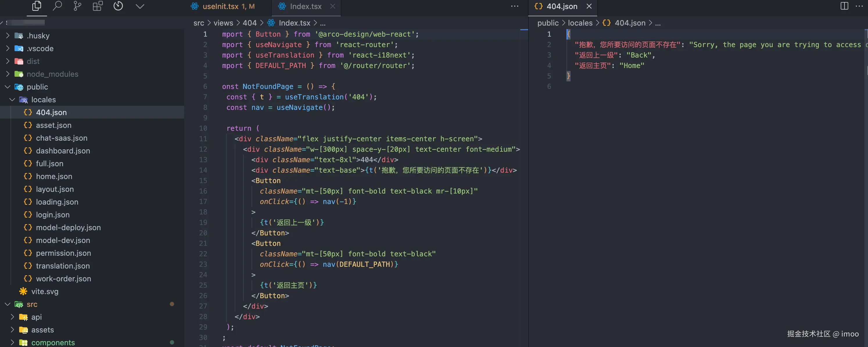This screenshot has height=347, width=868.
Task: Click the split editor right icon
Action: 844,6
